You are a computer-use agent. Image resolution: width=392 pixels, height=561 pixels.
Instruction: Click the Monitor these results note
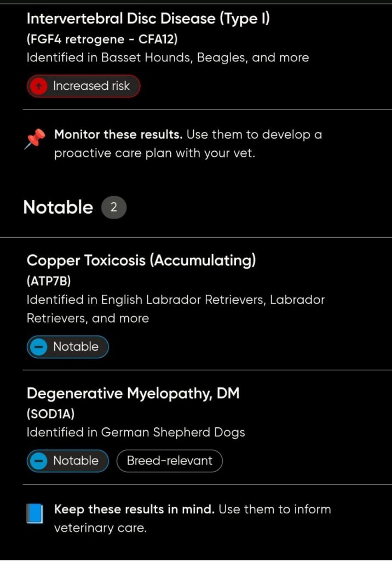188,144
